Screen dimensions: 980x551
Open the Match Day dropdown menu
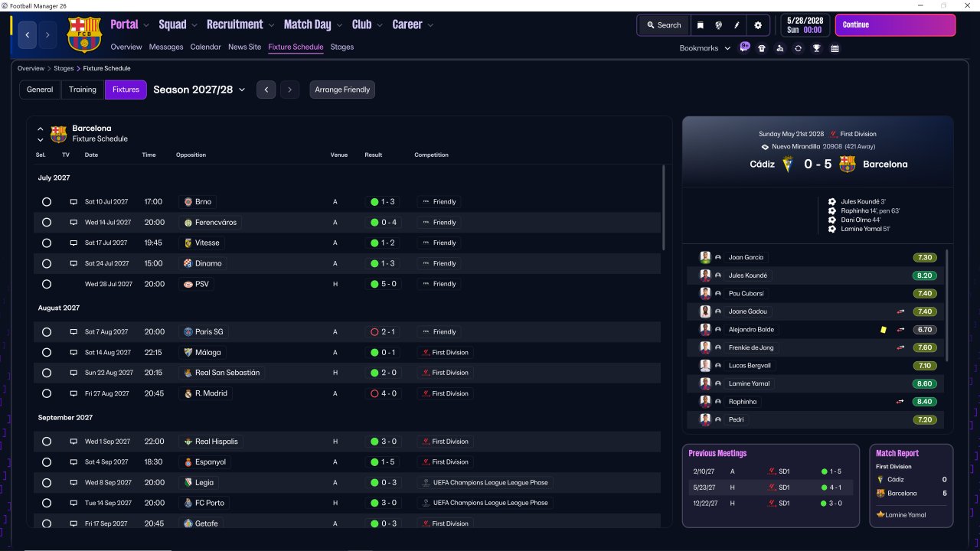point(313,24)
